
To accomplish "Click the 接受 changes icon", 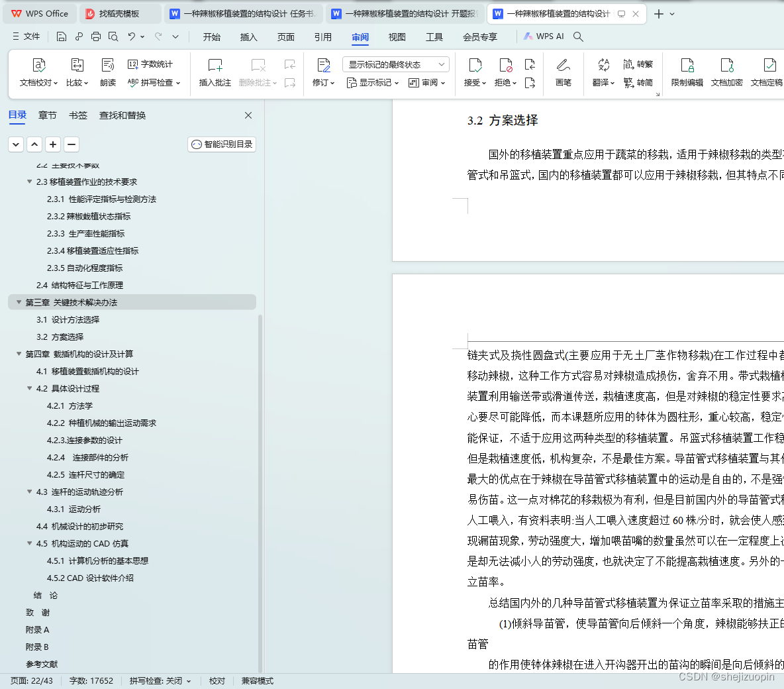I will tap(475, 66).
